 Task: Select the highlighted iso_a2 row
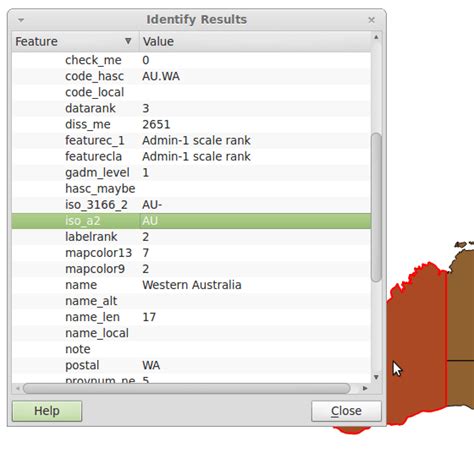tap(191, 221)
